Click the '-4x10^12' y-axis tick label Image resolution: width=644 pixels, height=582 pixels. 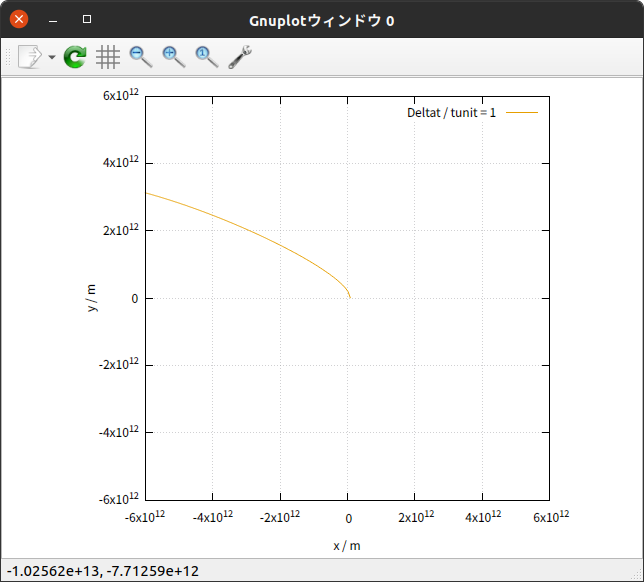(x=119, y=431)
